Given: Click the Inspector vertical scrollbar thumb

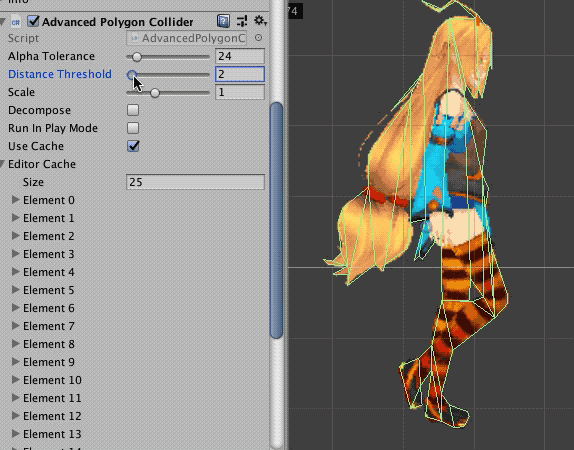Looking at the screenshot, I should click(276, 220).
